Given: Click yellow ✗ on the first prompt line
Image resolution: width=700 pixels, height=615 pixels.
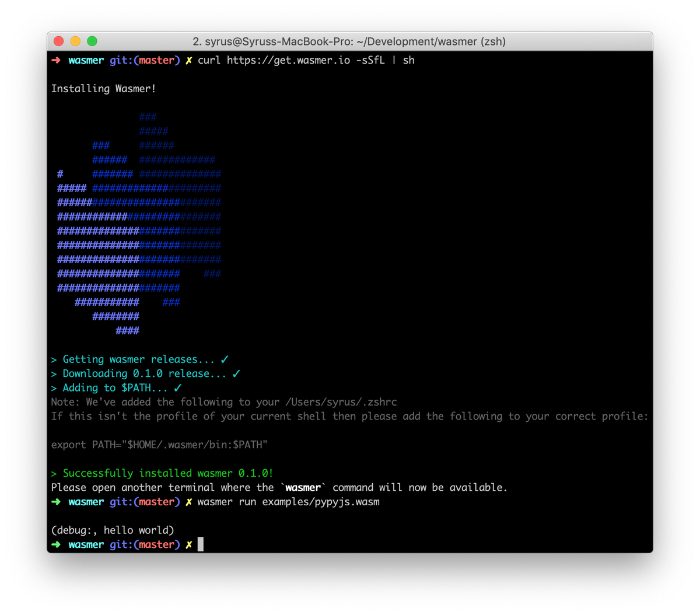Looking at the screenshot, I should pyautogui.click(x=189, y=60).
